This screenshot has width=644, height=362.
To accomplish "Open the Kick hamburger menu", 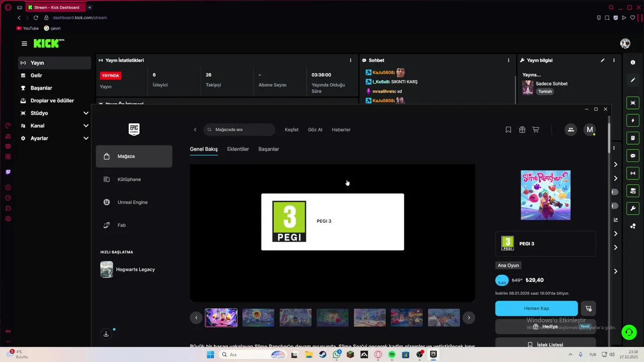I will pos(24,44).
